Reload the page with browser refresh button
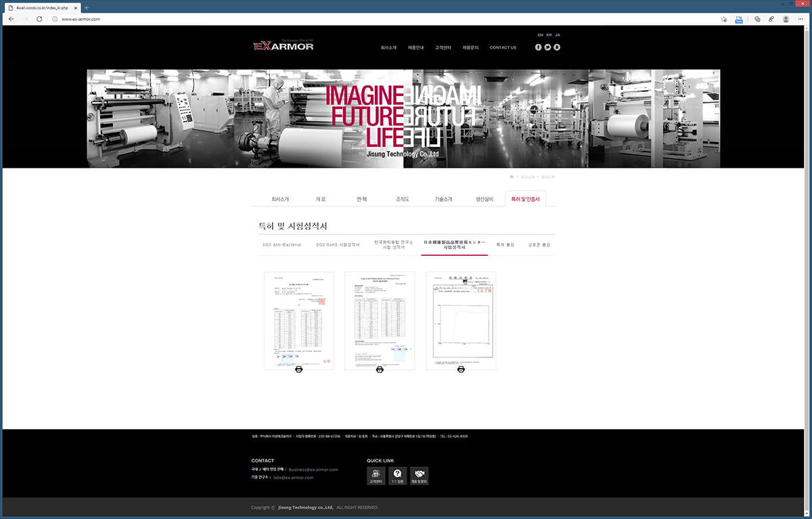 pos(39,19)
